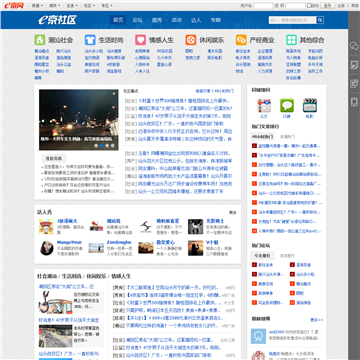This screenshot has width=360, height=360.
Task: Switch to the 本周热门 articles tab
Action: tap(287, 137)
